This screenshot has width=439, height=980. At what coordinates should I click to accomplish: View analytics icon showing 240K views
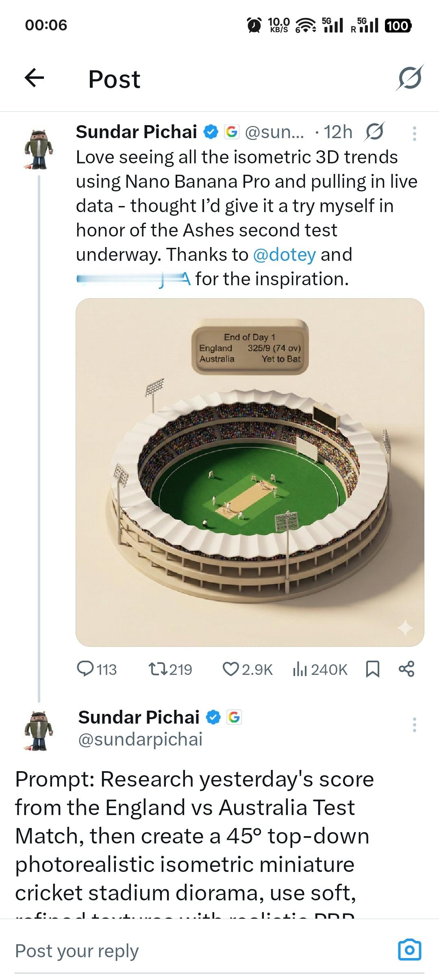(x=300, y=669)
